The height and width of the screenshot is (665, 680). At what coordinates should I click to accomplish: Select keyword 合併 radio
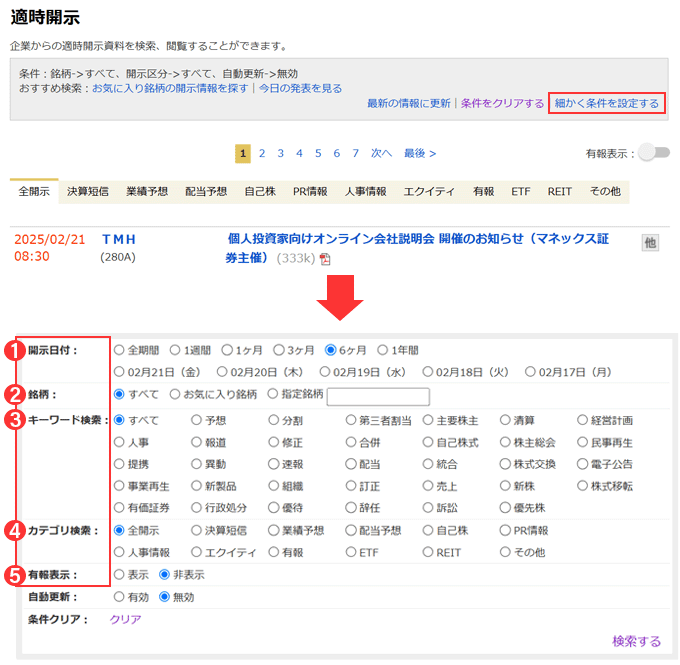pyautogui.click(x=350, y=442)
